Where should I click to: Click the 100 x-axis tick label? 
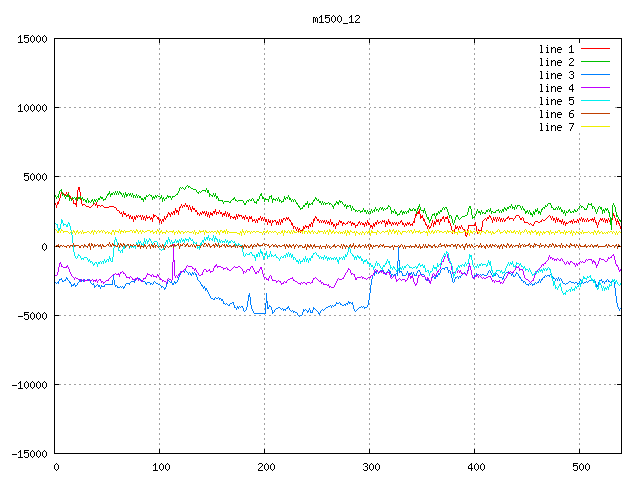160,467
